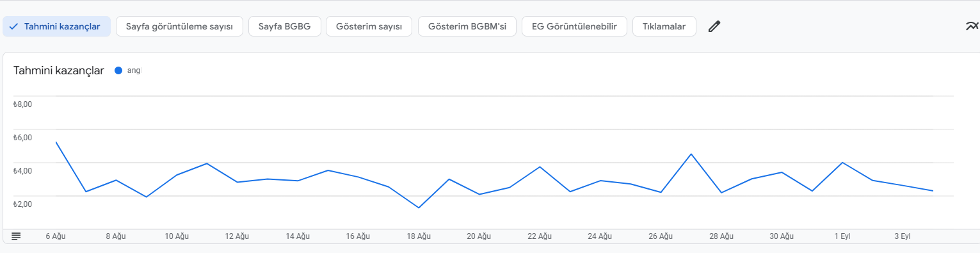Click the 22 Ağu date axis label

coord(540,236)
